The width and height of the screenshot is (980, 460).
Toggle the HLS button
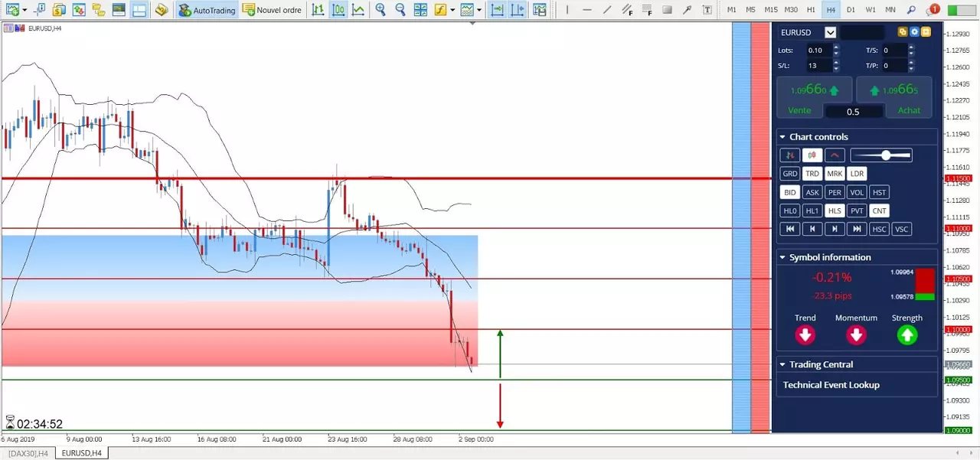[x=835, y=210]
